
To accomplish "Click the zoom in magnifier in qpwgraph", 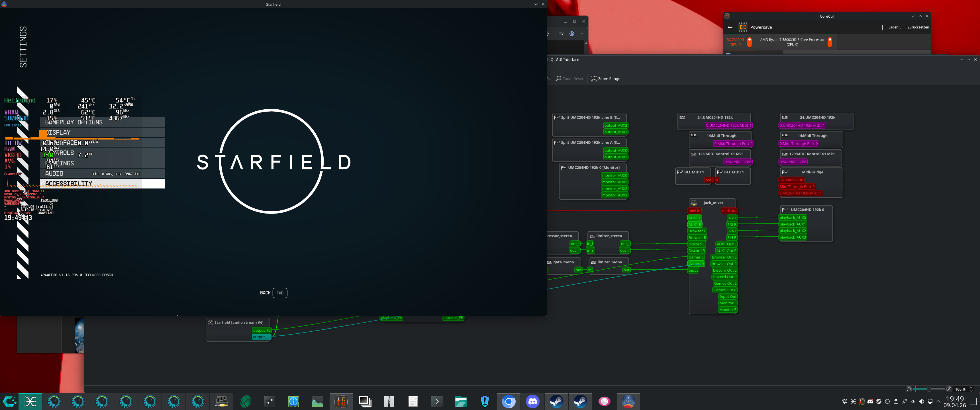I will click(949, 389).
